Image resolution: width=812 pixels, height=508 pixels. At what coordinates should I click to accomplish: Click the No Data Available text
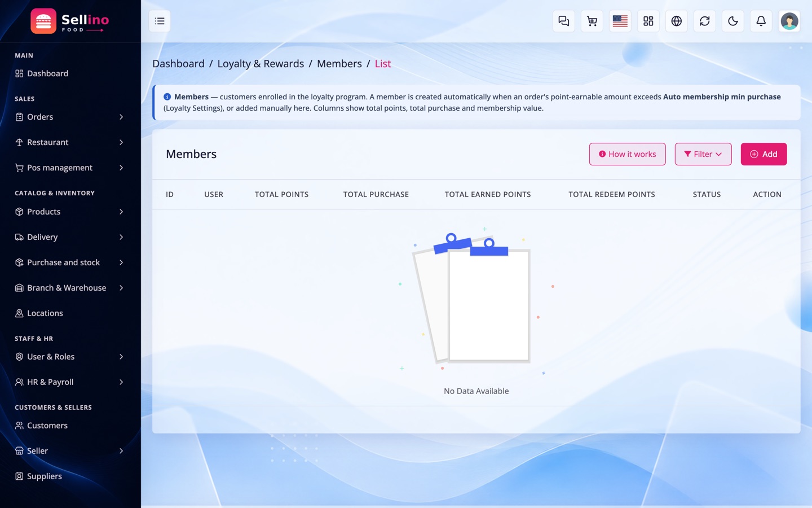point(476,391)
